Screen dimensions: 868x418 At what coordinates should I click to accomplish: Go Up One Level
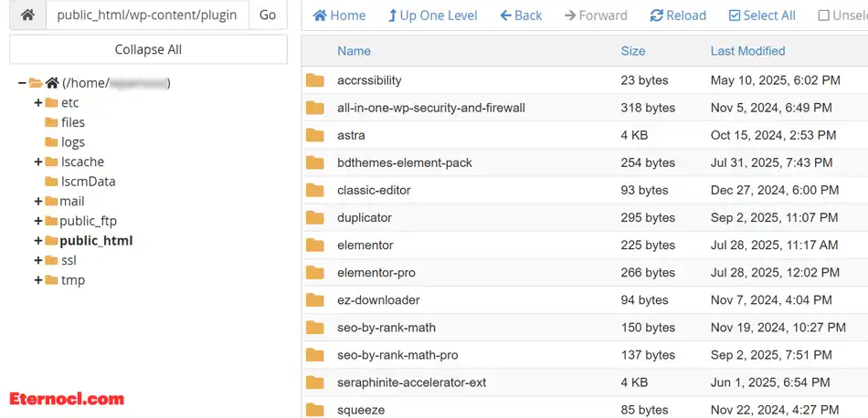tap(433, 16)
